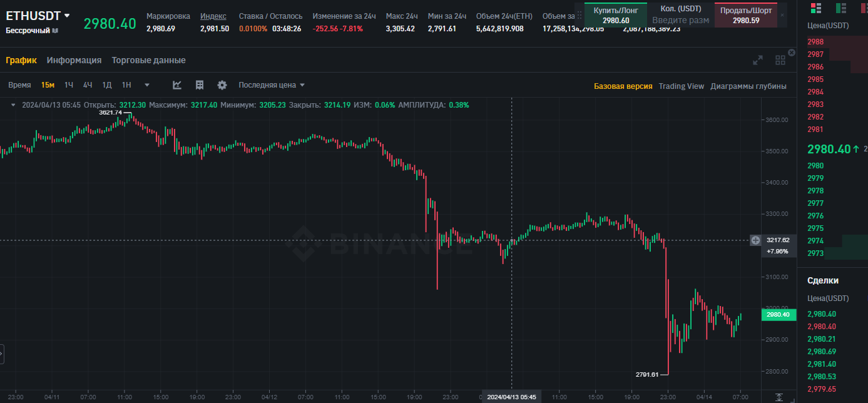The image size is (868, 403).
Task: Switch to the Информация tab
Action: pyautogui.click(x=74, y=60)
